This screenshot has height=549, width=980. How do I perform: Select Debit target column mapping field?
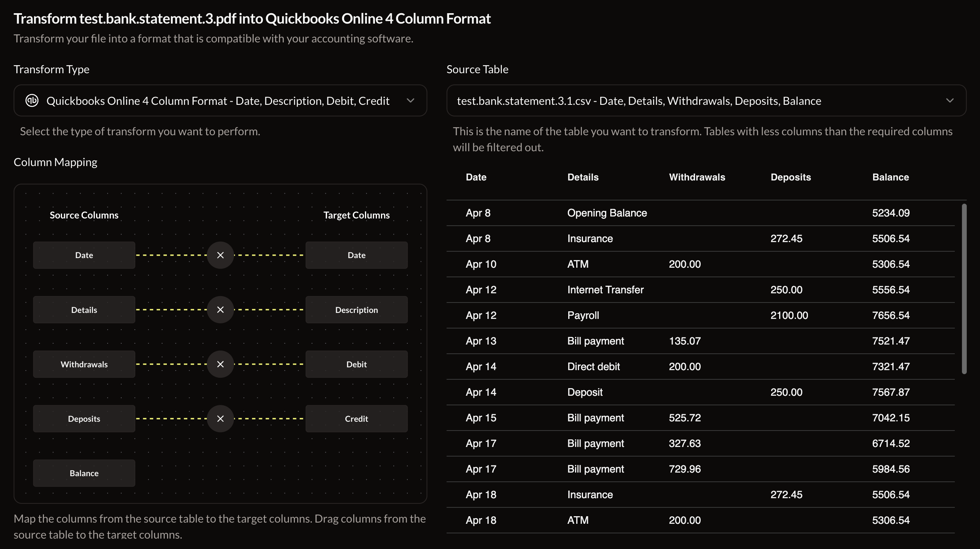[x=355, y=363]
